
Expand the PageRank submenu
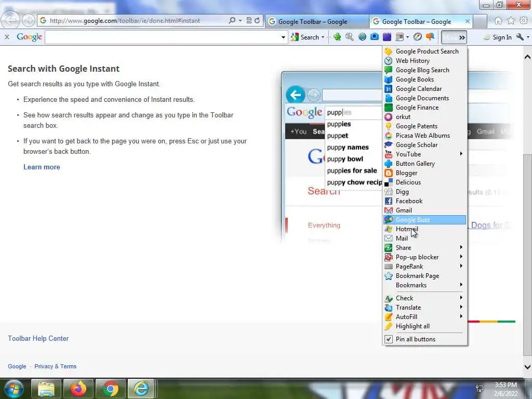click(461, 267)
